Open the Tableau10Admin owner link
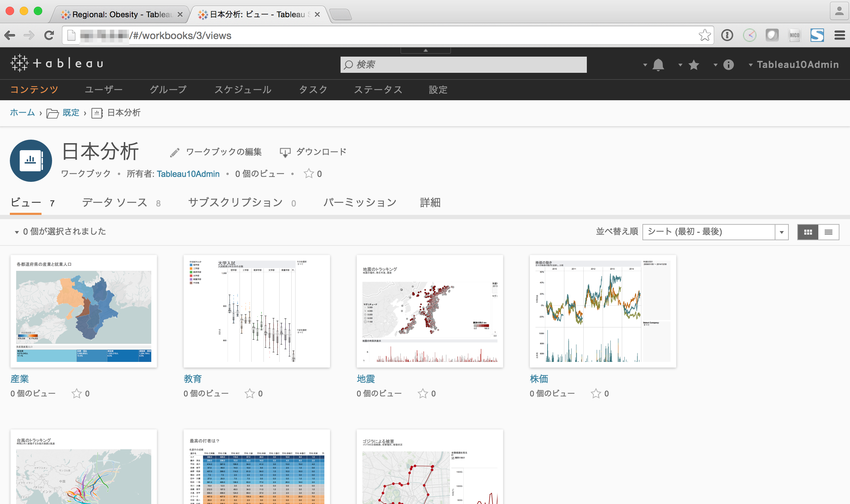This screenshot has height=504, width=850. (x=188, y=173)
